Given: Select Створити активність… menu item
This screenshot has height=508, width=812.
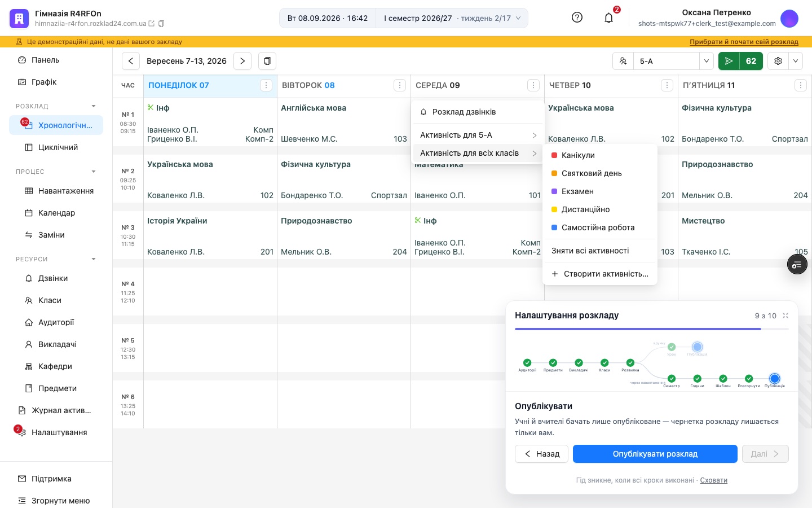Looking at the screenshot, I should 600,274.
